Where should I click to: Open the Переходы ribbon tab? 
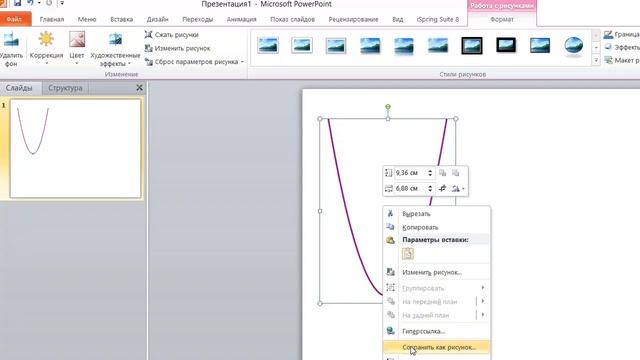pos(198,19)
